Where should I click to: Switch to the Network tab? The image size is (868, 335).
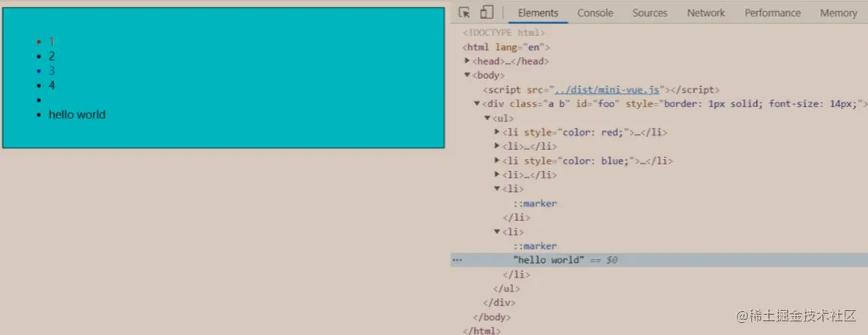pos(706,13)
